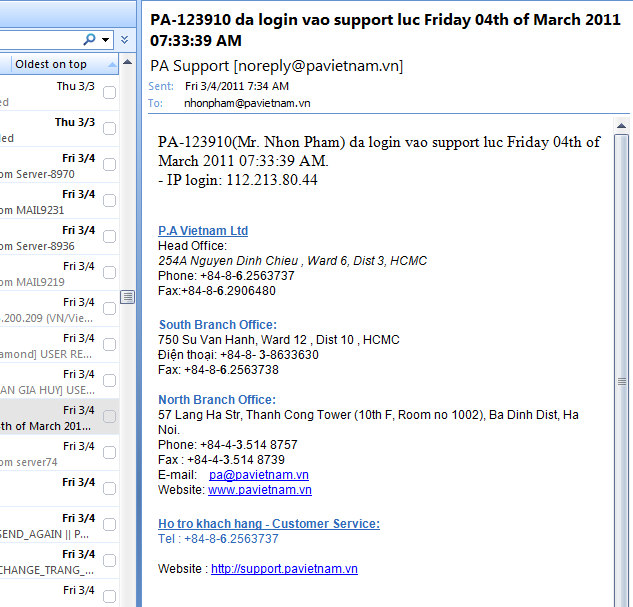Viewport: 633px width, 607px height.
Task: Flag first Thu 3/3 message
Action: pos(109,92)
